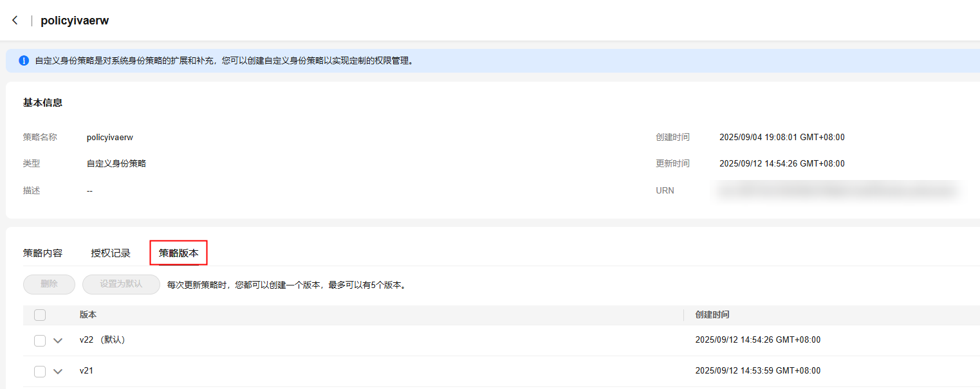Click the v21 version label
980x389 pixels.
click(x=86, y=371)
